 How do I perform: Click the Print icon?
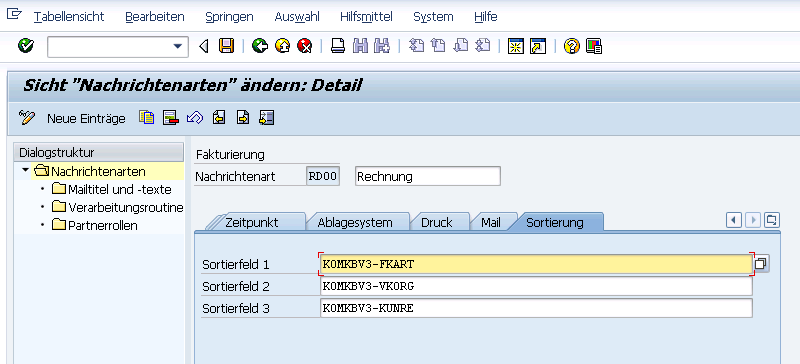[338, 46]
